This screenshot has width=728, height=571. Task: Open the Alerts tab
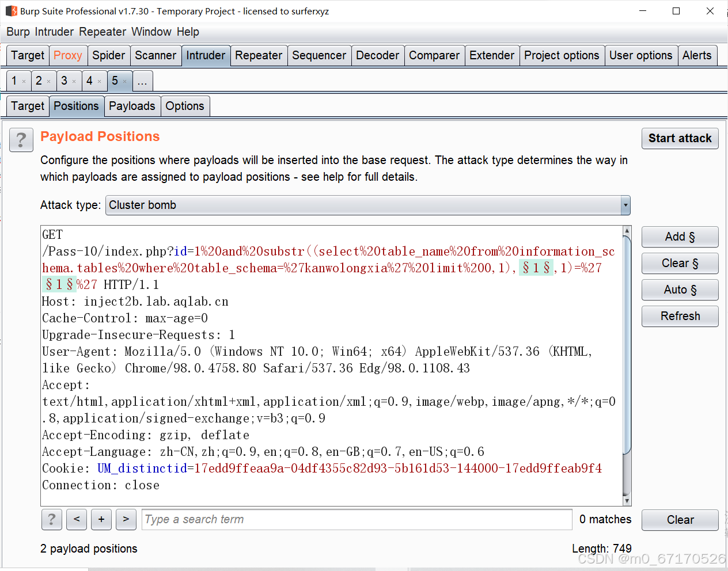697,55
